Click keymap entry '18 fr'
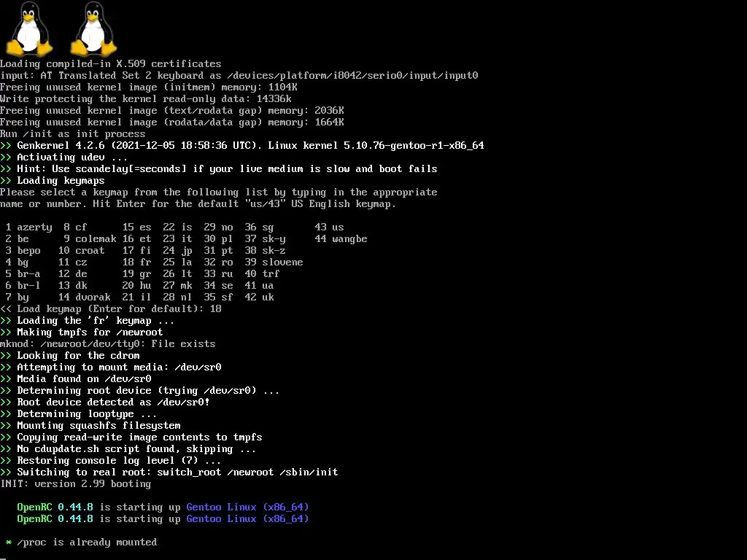Screen dimensions: 747x560 pyautogui.click(x=136, y=262)
